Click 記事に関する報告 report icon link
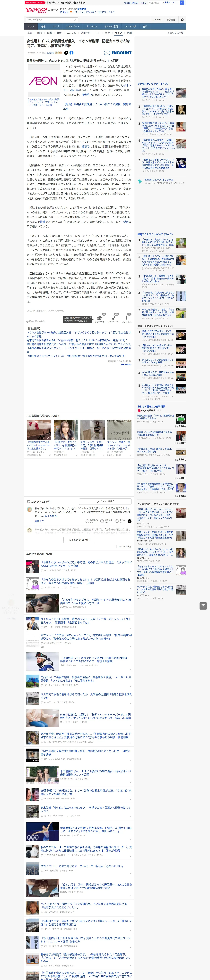210x980 pixels. [35, 321]
